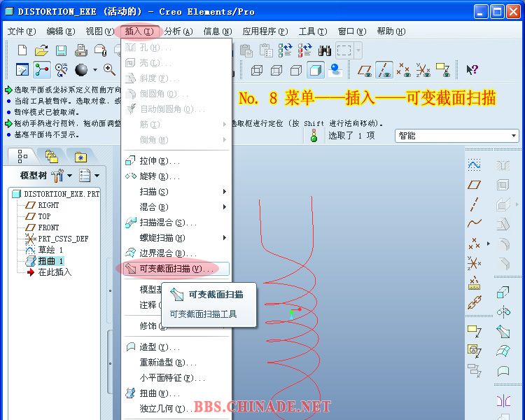This screenshot has height=420, width=525.
Task: Select the Datum Plane tool in right toolbar
Action: pyautogui.click(x=474, y=184)
